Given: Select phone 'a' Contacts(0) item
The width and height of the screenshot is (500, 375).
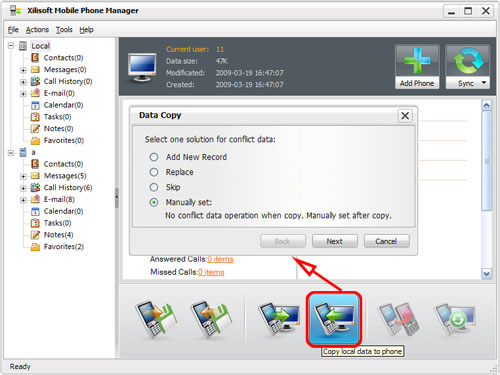Looking at the screenshot, I should point(57,164).
